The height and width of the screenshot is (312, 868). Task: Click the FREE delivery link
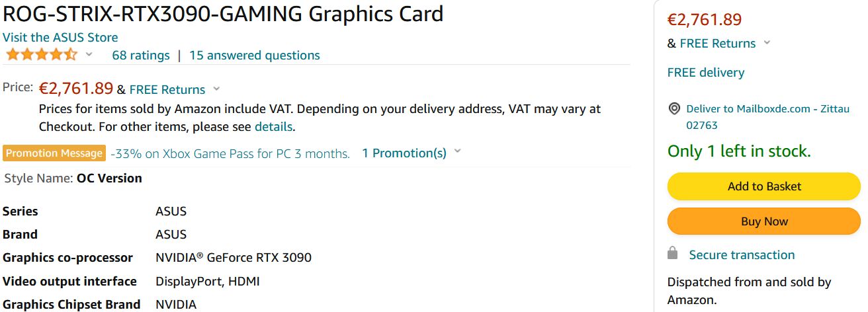coord(706,73)
